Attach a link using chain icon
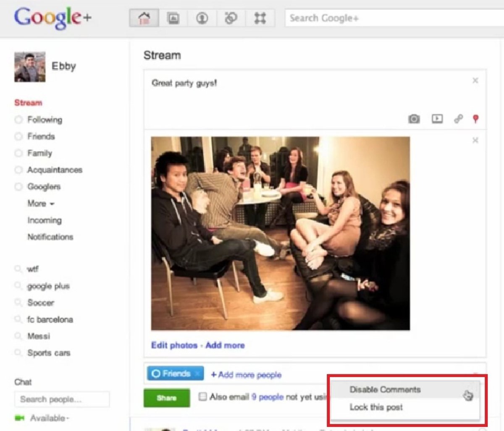 coord(458,119)
